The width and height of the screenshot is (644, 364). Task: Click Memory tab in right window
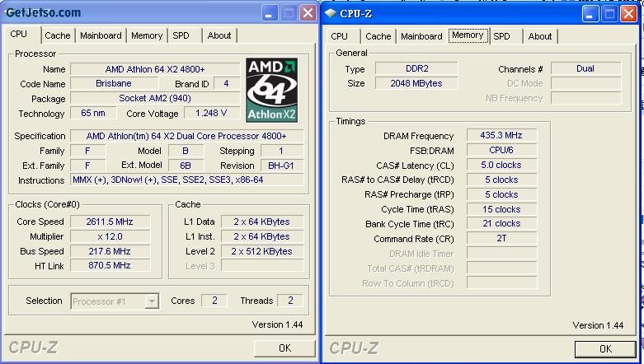pos(468,35)
